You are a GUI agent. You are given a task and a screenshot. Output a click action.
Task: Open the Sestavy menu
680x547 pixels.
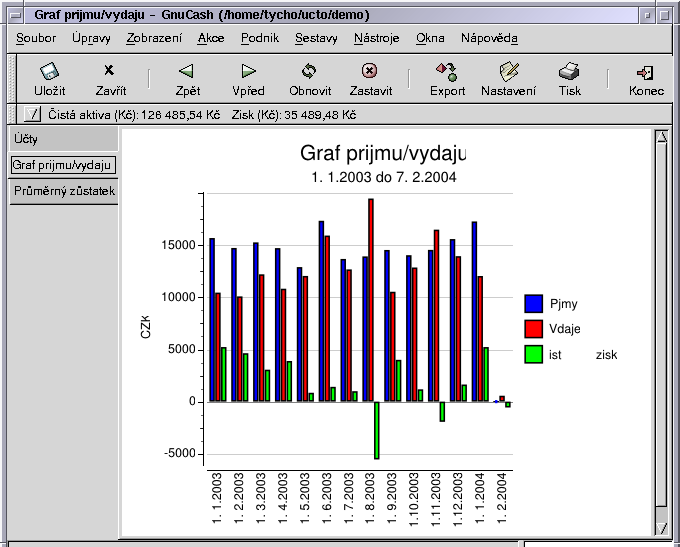316,38
